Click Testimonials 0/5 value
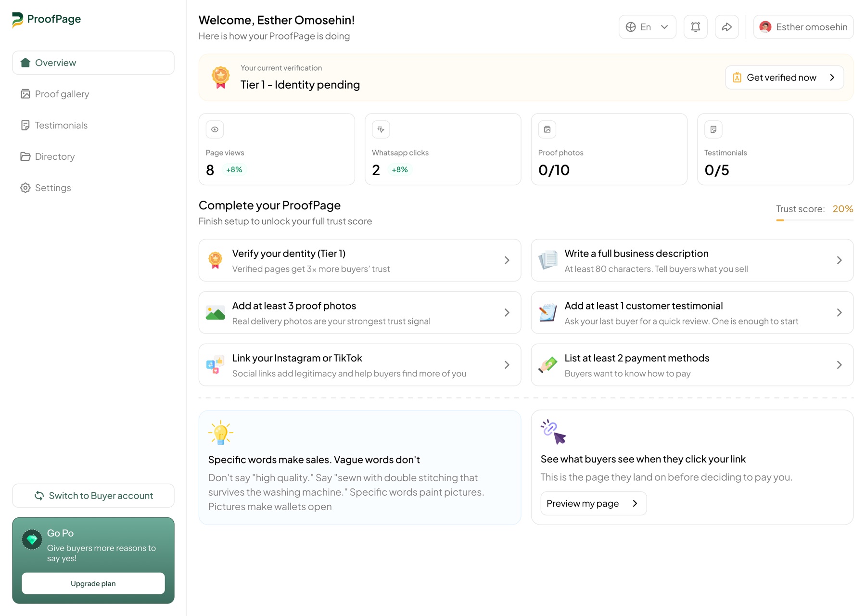This screenshot has height=616, width=866. pyautogui.click(x=717, y=170)
